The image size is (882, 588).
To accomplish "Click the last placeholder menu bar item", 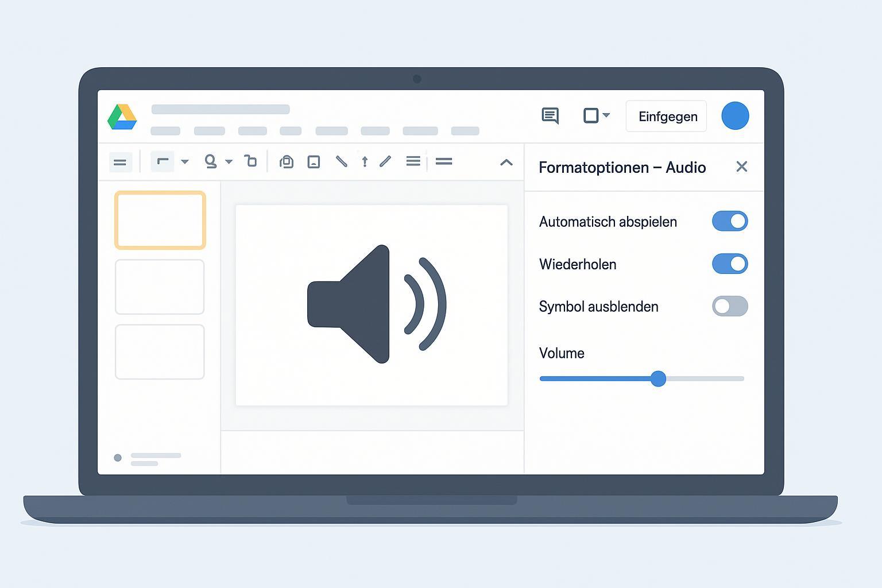I will (x=465, y=131).
